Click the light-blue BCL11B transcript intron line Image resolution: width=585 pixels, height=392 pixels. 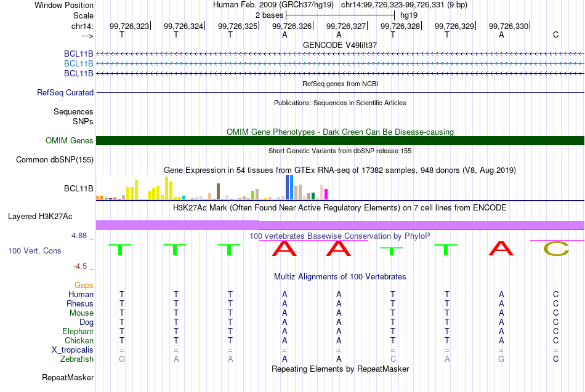coord(340,64)
